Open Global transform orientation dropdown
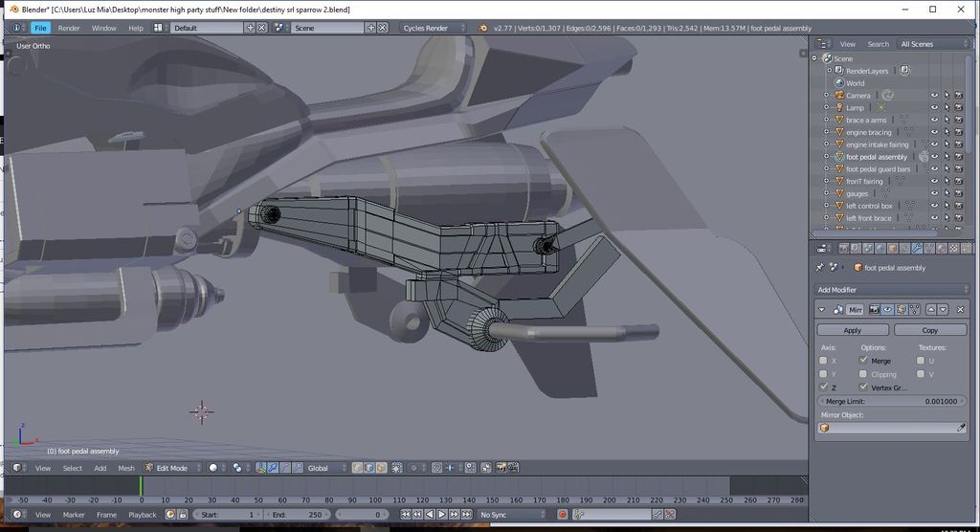 coord(326,468)
